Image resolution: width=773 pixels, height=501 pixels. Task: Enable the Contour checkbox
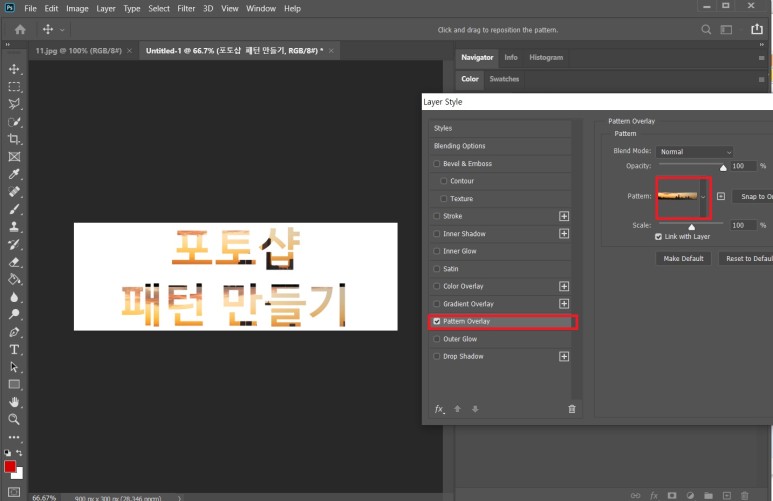click(444, 181)
